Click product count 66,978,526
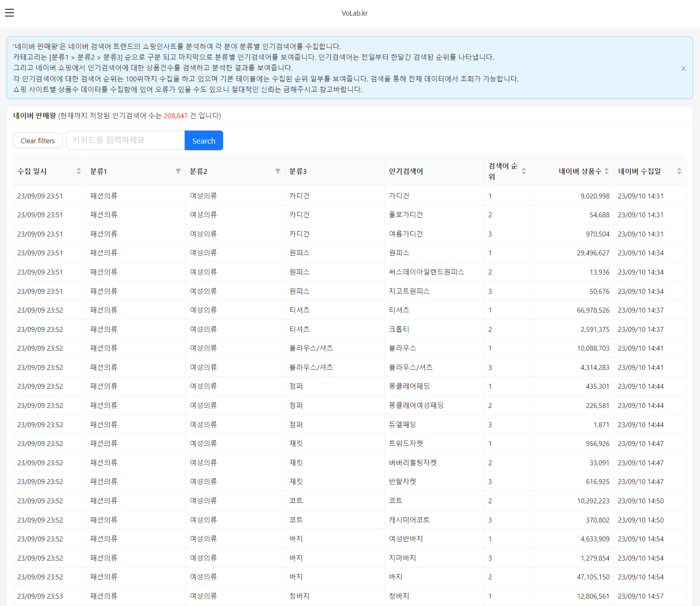This screenshot has height=606, width=700. point(593,310)
